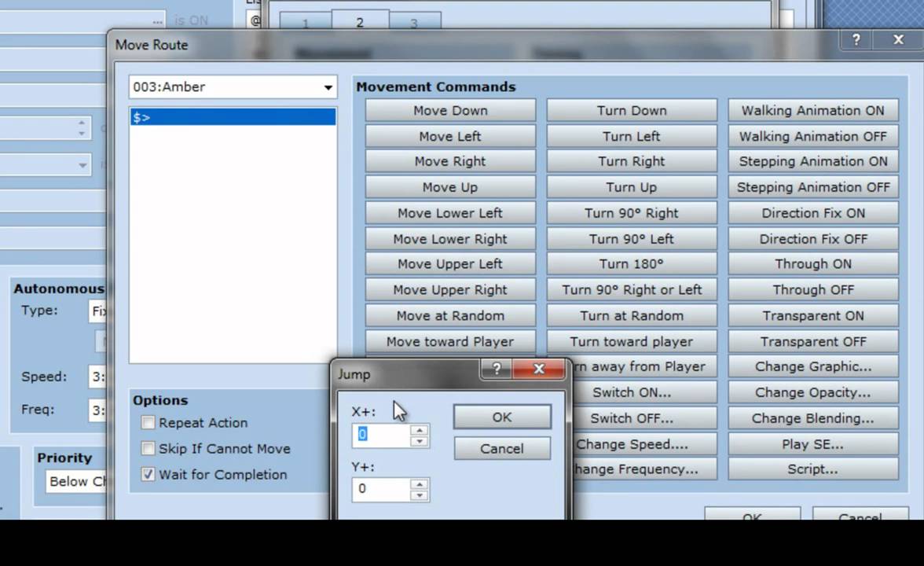Add Turn toward player command
Screen dimensions: 924x566
click(632, 341)
